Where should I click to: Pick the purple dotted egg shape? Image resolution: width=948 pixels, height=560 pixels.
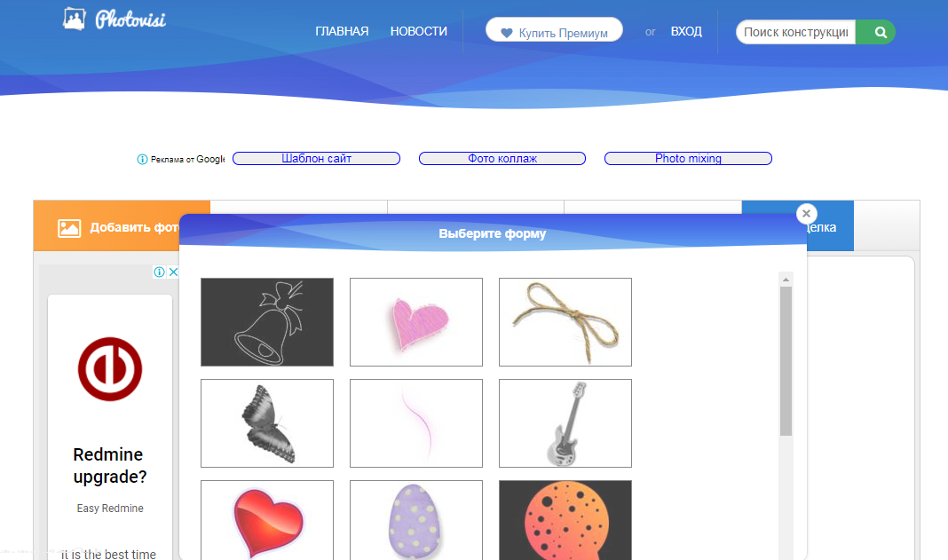[x=416, y=521]
